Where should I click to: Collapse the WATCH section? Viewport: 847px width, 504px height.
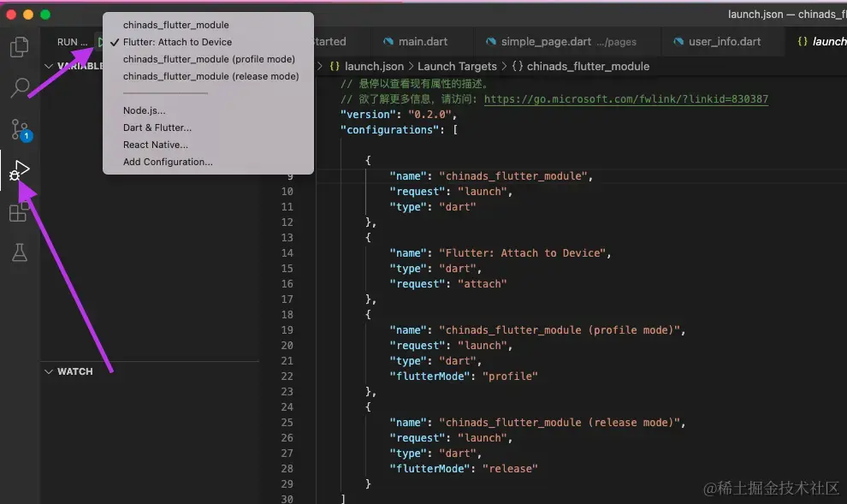coord(49,371)
